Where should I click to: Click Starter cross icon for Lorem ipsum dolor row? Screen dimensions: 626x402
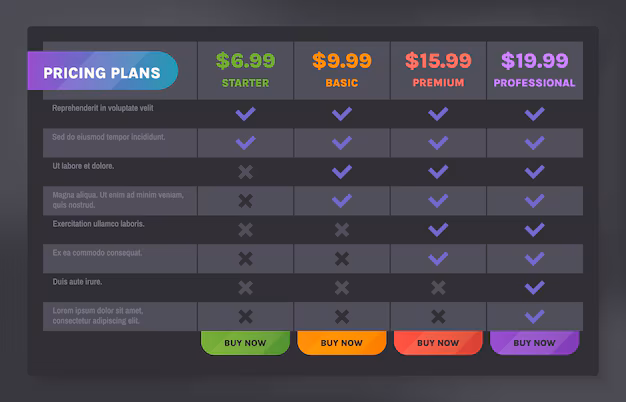click(246, 317)
